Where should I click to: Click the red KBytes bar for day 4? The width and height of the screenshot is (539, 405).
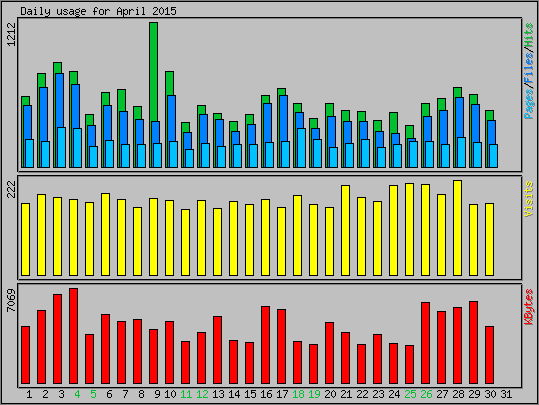pos(74,336)
